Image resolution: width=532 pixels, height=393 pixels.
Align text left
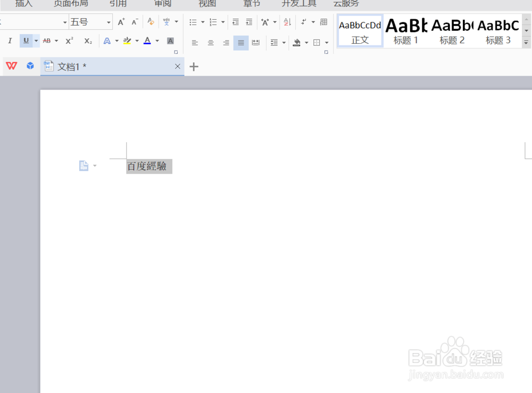coord(195,43)
